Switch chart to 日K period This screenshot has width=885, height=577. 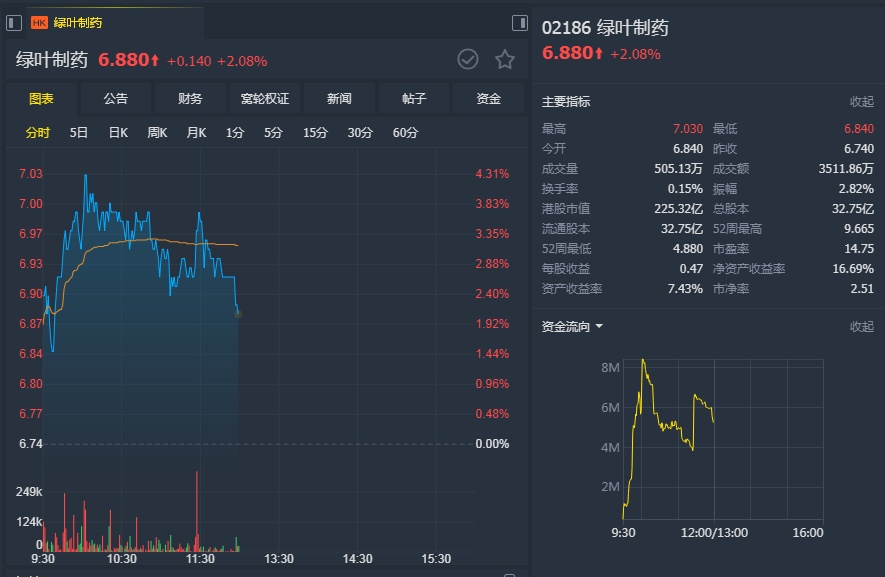point(118,133)
